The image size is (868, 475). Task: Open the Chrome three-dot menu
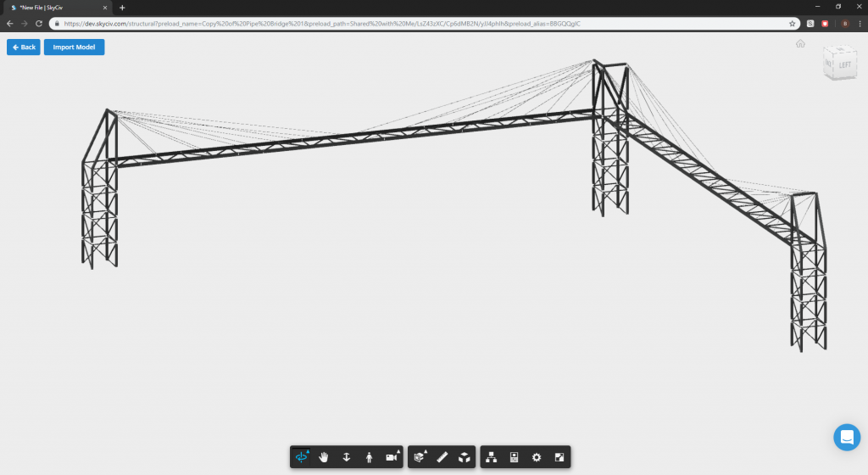(x=860, y=24)
